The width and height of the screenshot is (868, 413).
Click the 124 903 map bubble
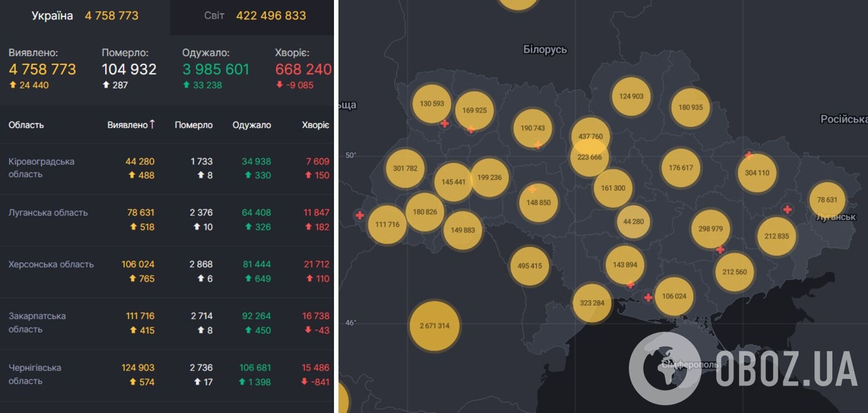coord(631,97)
